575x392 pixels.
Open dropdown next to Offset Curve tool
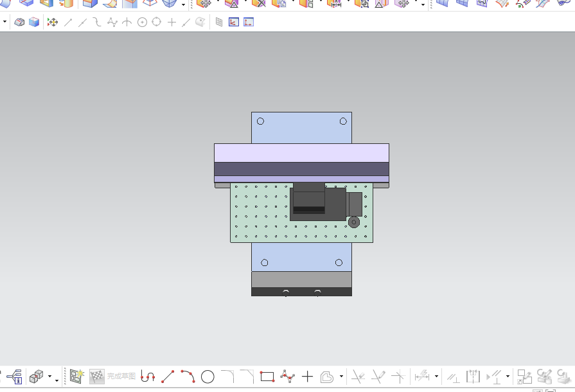(341, 377)
